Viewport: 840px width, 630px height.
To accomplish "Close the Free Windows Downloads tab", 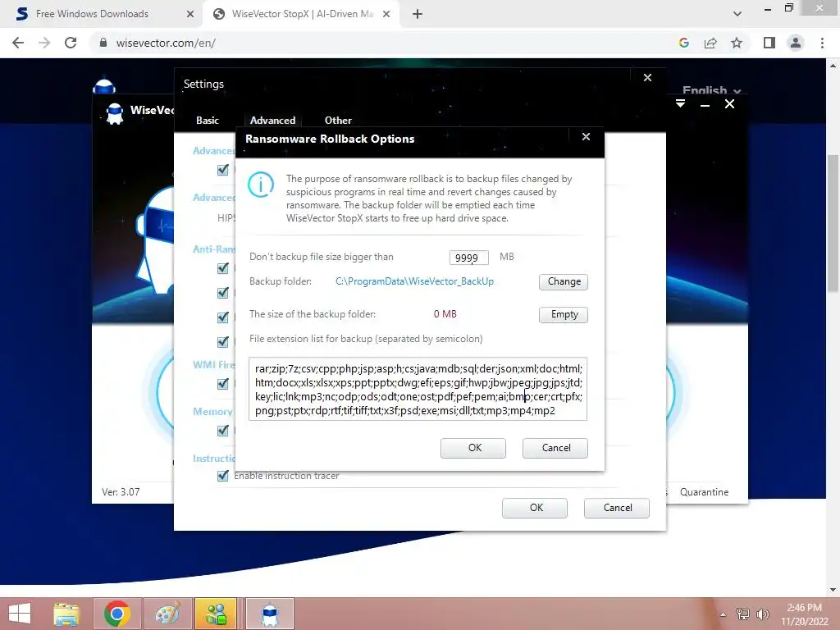I will pos(190,14).
